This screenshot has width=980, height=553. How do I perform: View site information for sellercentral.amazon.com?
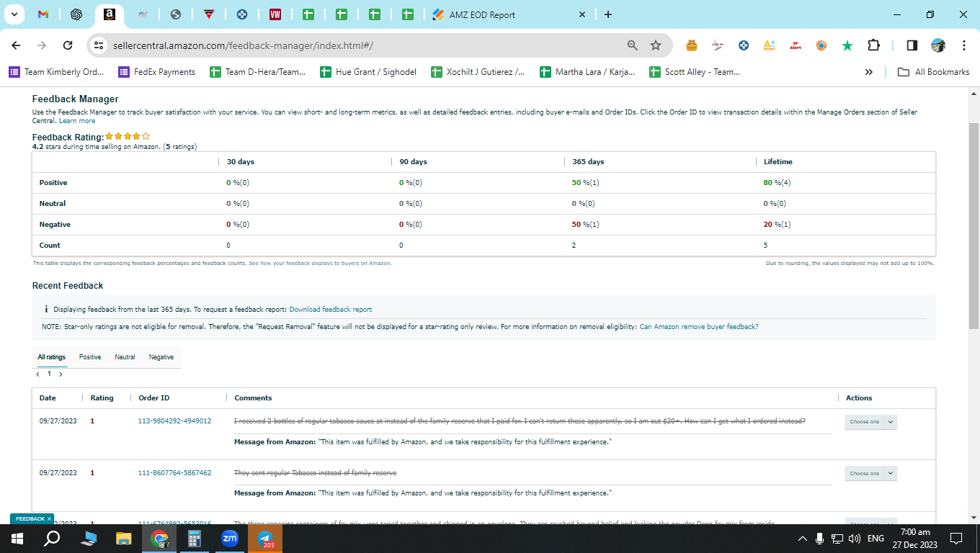click(x=99, y=45)
